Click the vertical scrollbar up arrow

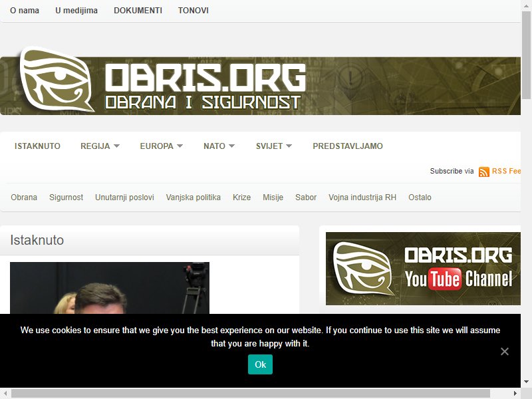click(x=526, y=5)
